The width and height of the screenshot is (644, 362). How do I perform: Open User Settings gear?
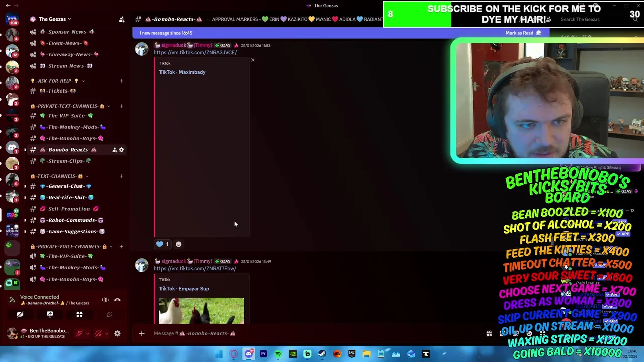click(117, 333)
